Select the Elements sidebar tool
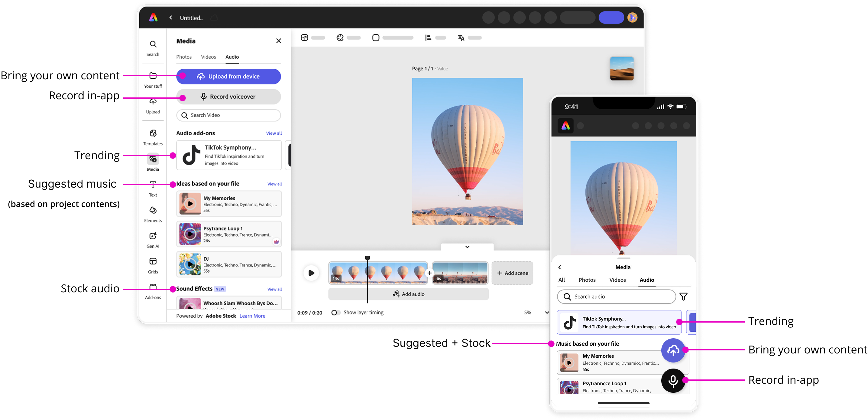This screenshot has height=420, width=868. [153, 211]
